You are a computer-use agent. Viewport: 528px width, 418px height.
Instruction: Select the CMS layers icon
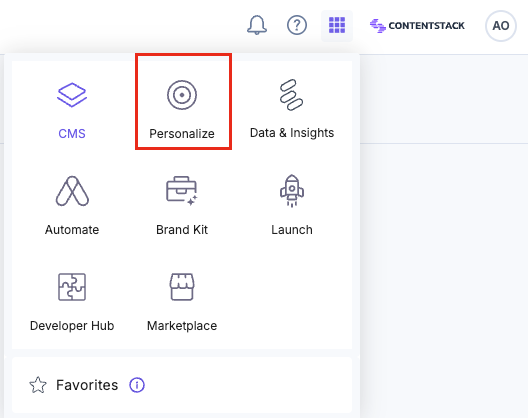tap(72, 95)
